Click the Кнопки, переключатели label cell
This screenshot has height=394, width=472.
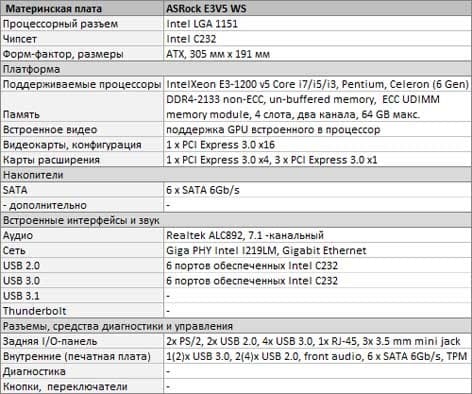click(x=82, y=386)
